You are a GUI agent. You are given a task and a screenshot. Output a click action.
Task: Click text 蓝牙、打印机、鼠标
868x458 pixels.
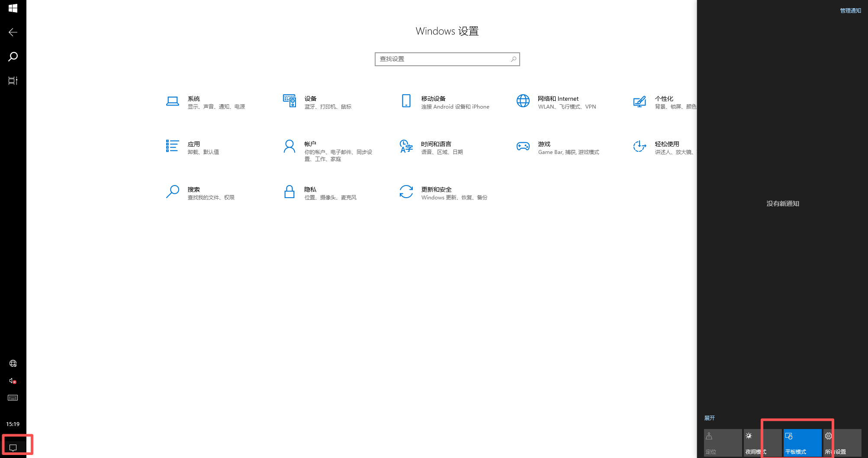point(328,107)
